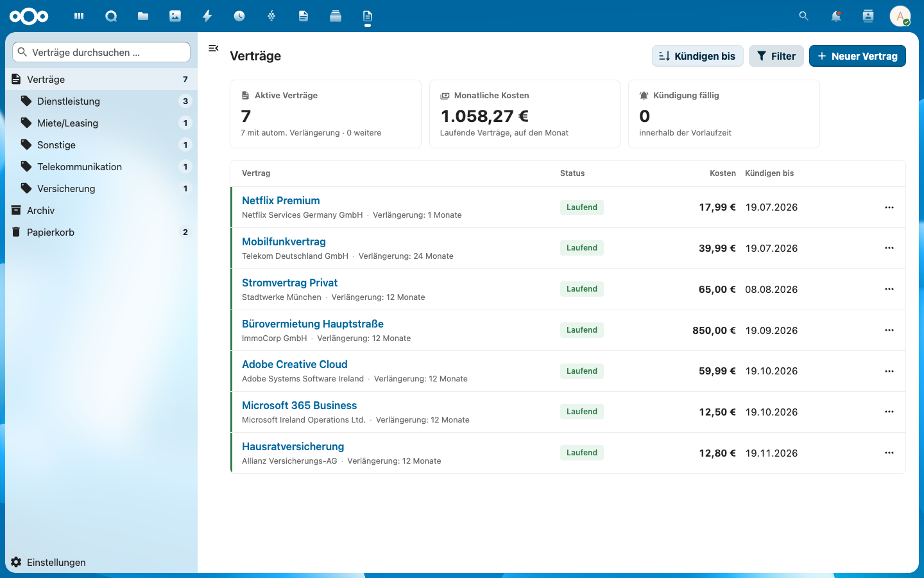Select the Sonstige category

(101, 144)
